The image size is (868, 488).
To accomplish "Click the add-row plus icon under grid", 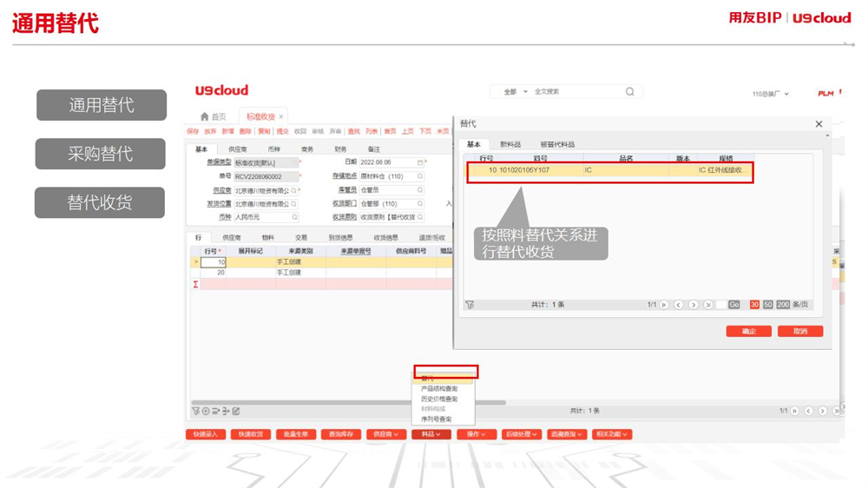I will point(206,411).
